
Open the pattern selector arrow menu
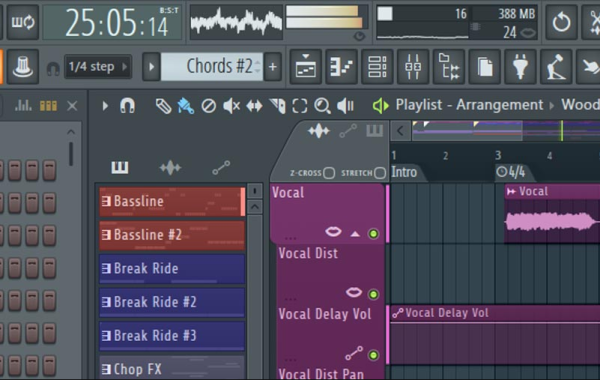pos(152,67)
